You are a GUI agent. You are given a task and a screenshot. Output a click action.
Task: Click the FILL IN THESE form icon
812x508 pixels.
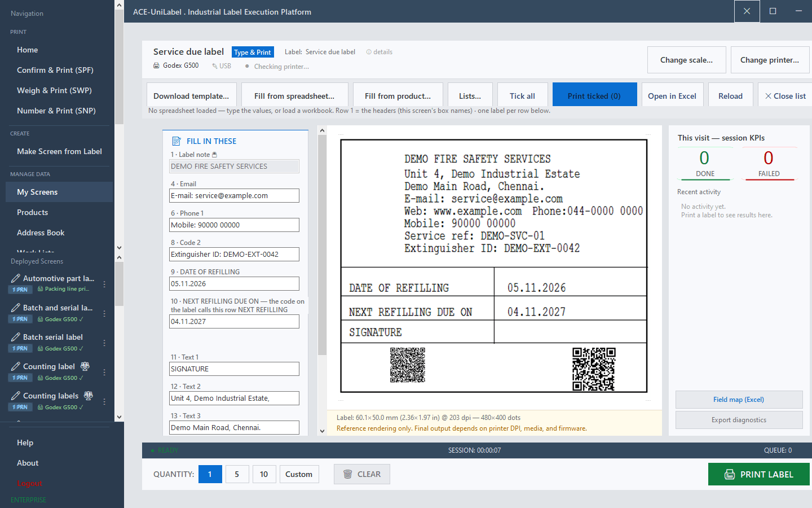[176, 141]
